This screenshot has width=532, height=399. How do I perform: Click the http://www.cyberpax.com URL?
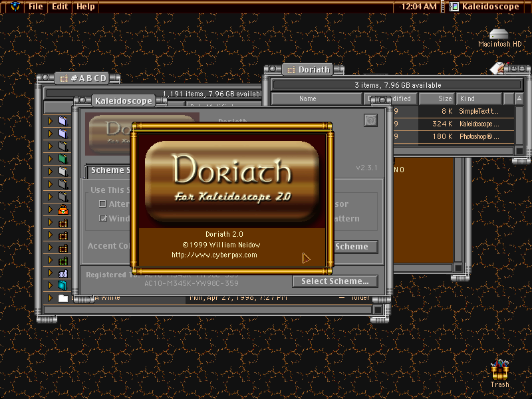[x=214, y=255]
